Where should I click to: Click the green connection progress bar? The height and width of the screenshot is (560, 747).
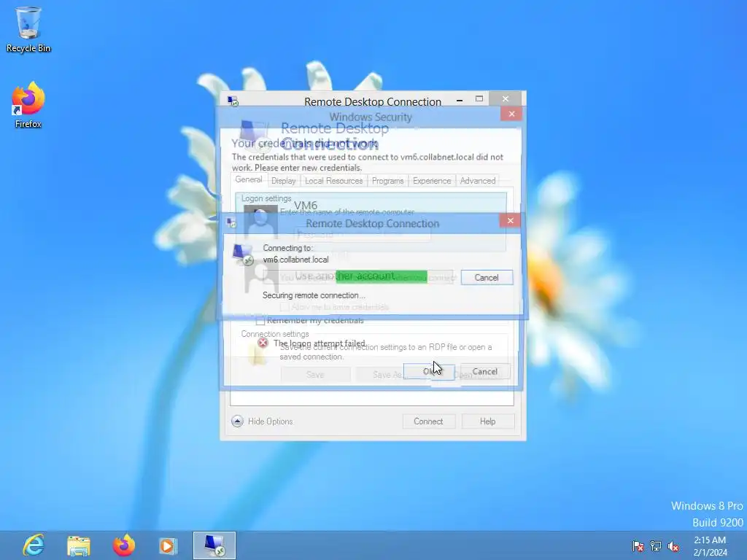tap(382, 276)
